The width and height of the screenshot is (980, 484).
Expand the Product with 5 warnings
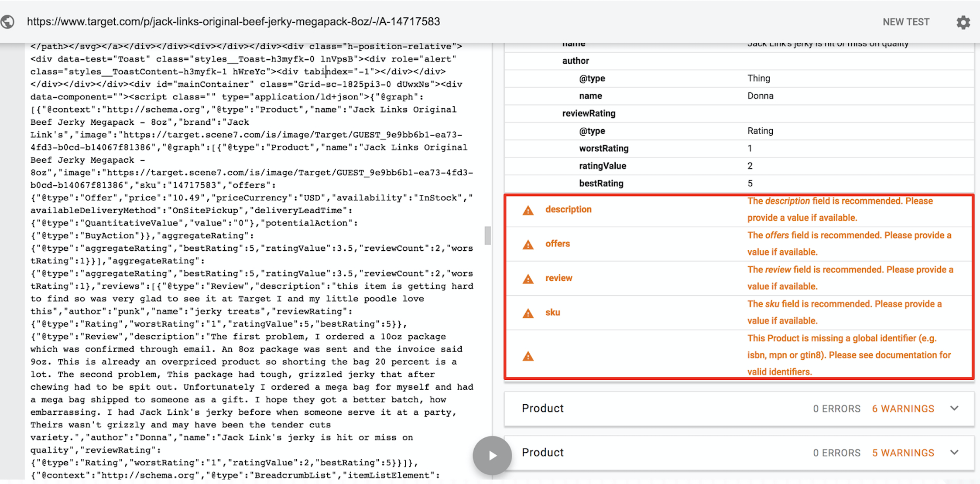[x=954, y=453]
